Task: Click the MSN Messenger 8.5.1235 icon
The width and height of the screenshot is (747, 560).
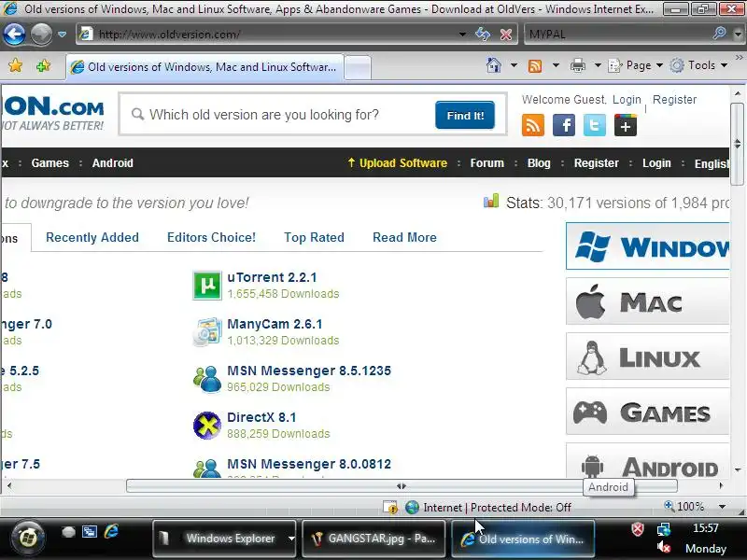Action: coord(207,379)
